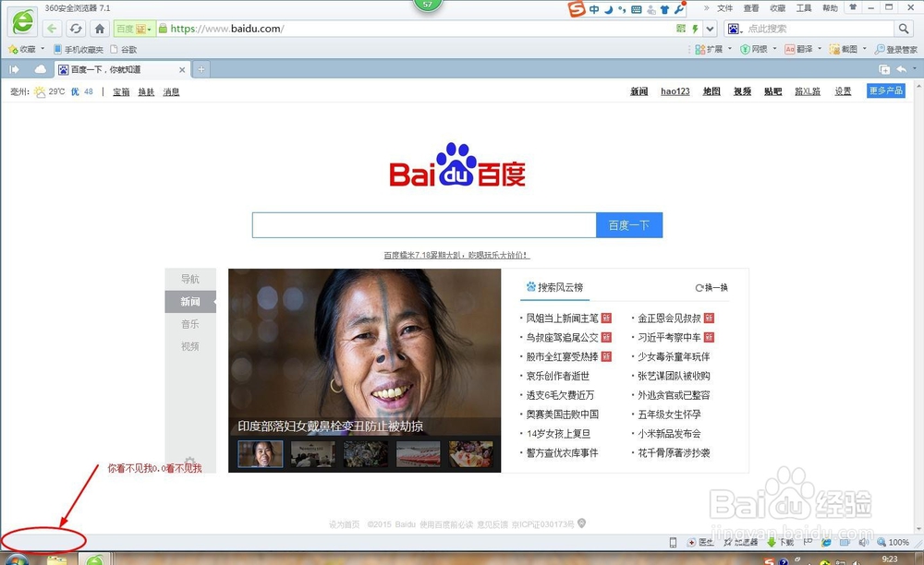This screenshot has height=565, width=924.
Task: Open the 新闻 link in top navigation
Action: pos(639,91)
